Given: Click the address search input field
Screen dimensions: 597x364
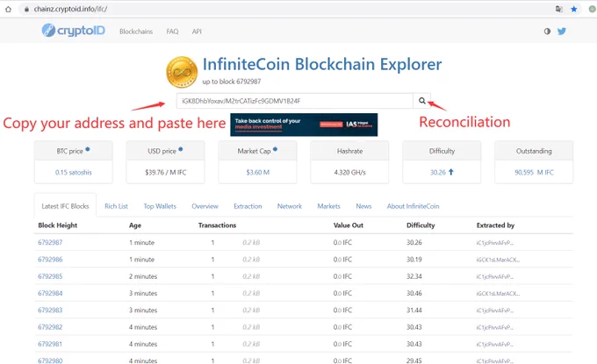Looking at the screenshot, I should (295, 101).
